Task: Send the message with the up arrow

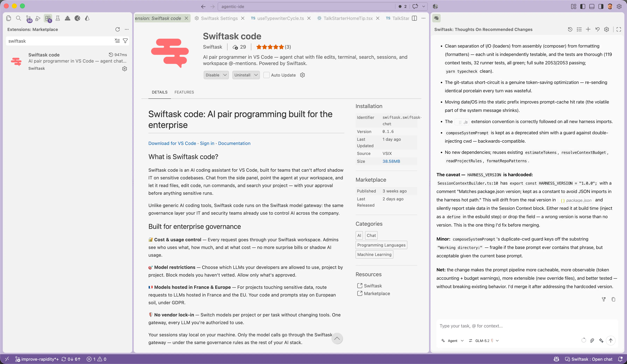Action: (611, 341)
